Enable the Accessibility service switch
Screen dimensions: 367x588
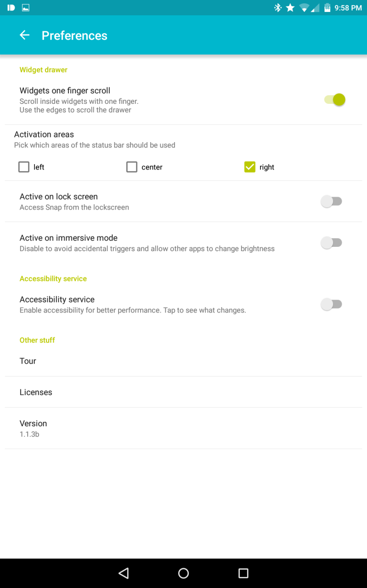331,304
